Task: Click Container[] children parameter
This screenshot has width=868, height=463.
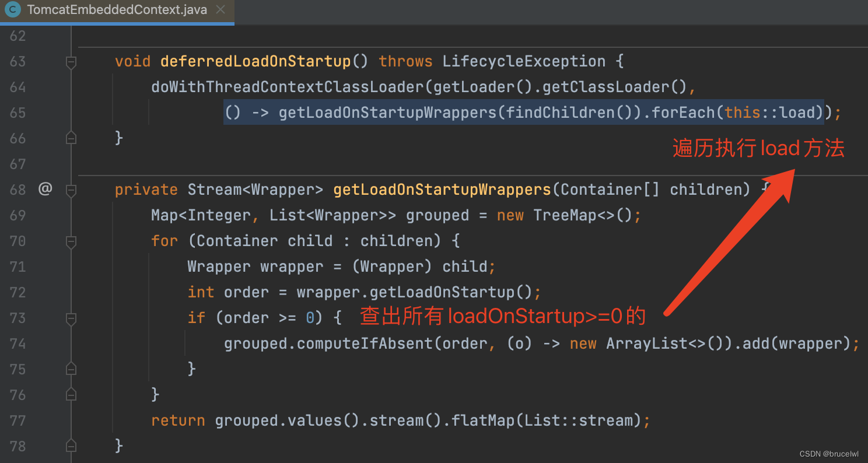Action: click(x=656, y=190)
